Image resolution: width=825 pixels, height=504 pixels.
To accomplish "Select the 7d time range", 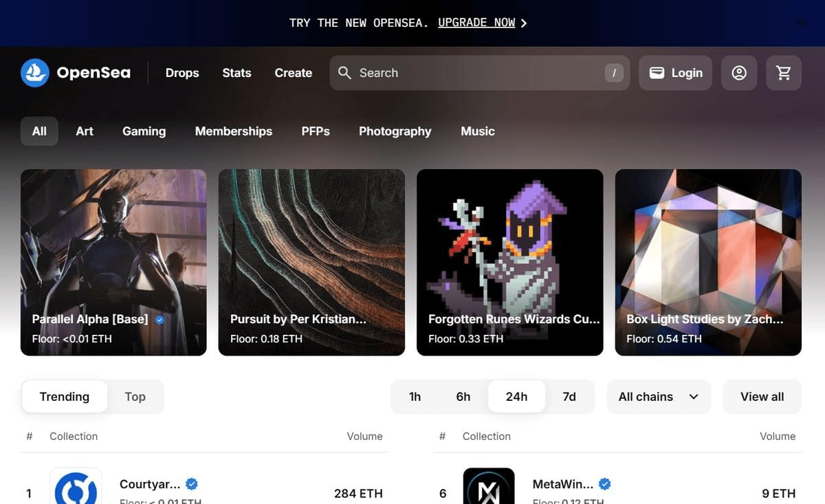I will pyautogui.click(x=569, y=397).
